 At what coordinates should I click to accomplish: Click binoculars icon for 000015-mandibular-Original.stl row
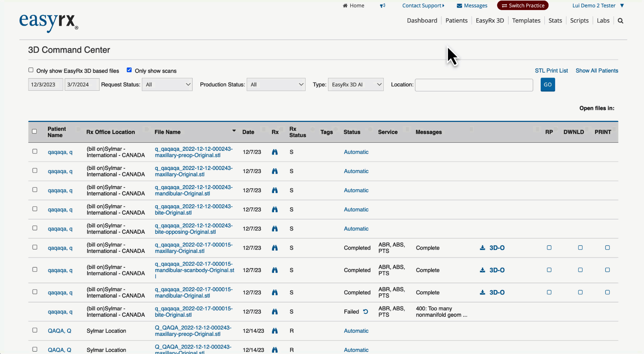[275, 293]
